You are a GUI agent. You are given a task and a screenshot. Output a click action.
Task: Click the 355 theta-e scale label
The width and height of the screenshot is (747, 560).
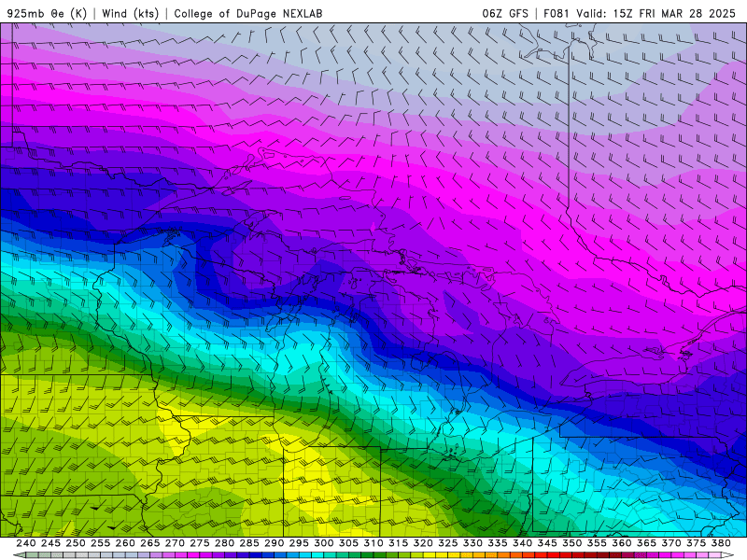[597, 543]
